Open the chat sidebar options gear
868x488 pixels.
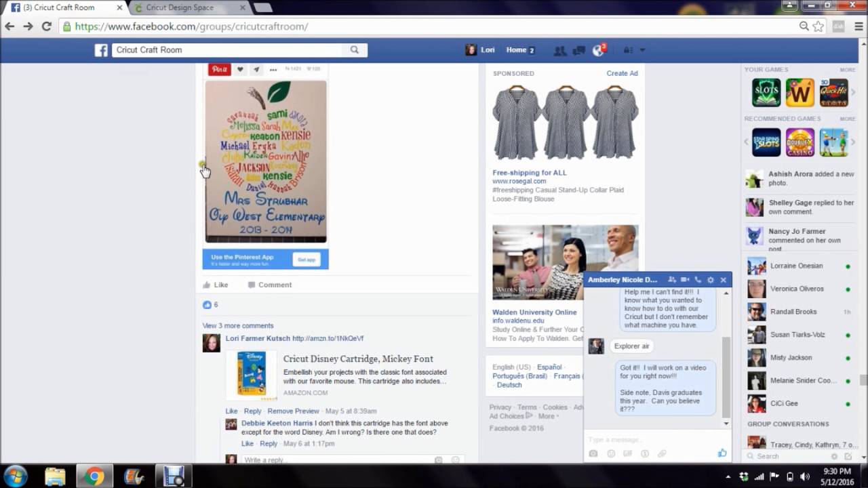pyautogui.click(x=835, y=457)
